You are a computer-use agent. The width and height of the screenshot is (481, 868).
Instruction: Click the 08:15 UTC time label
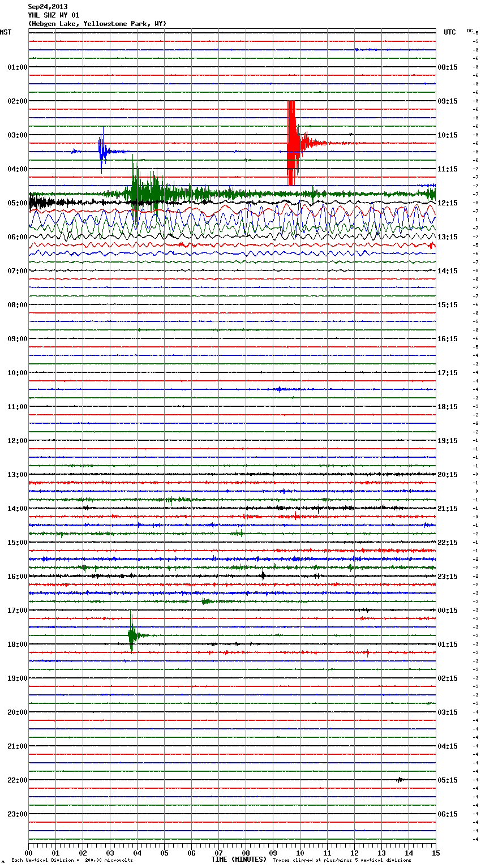click(448, 67)
